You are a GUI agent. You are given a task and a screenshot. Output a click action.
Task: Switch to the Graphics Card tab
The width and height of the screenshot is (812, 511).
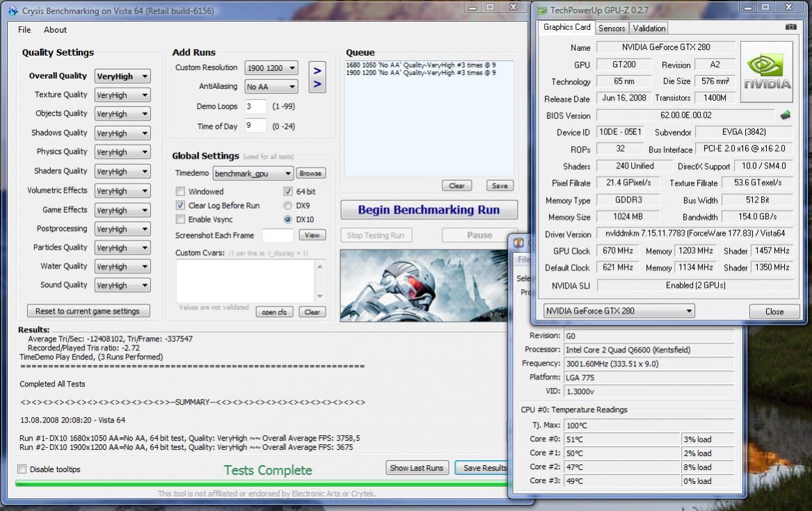click(566, 27)
